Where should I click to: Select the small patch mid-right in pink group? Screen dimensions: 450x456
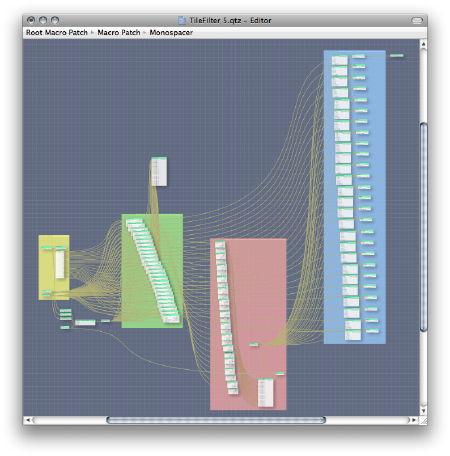click(254, 344)
